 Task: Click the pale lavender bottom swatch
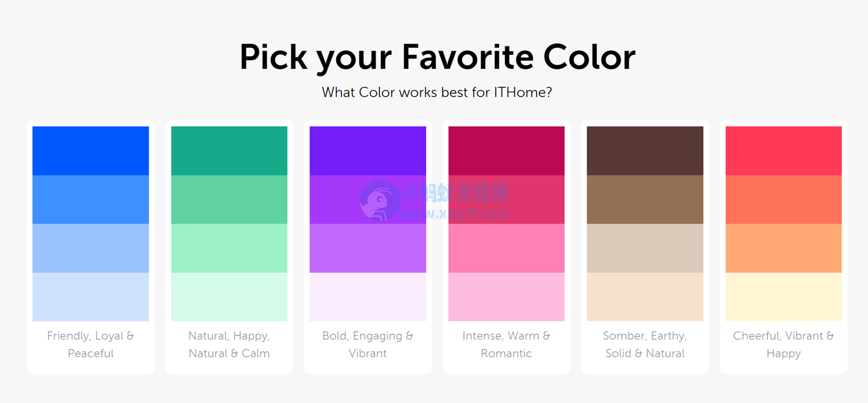click(368, 297)
